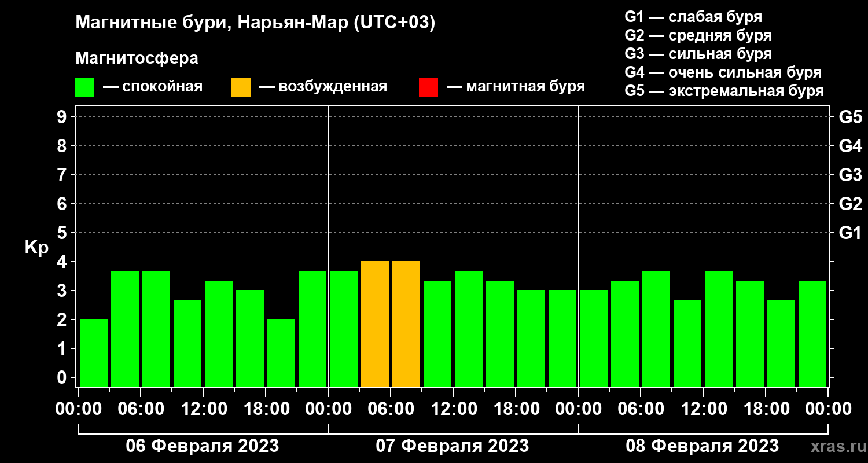Select the '— спокойная' legend label
This screenshot has width=868, height=463.
[x=153, y=87]
